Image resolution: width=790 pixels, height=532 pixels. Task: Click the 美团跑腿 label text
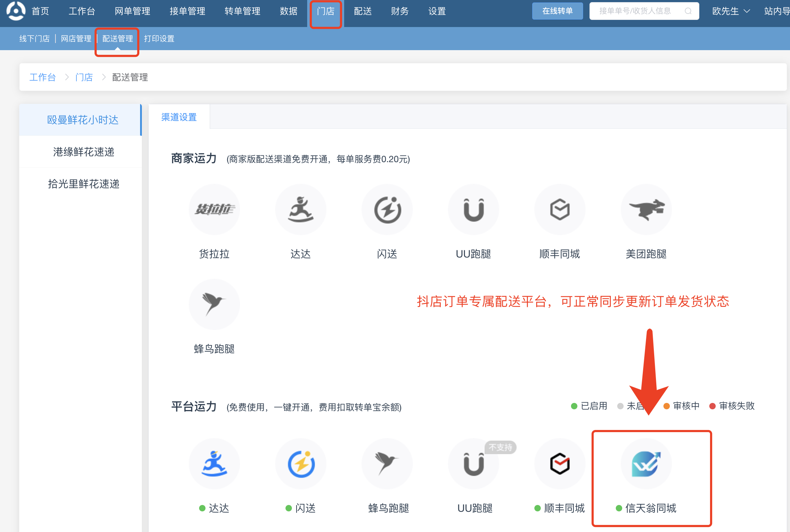point(646,254)
